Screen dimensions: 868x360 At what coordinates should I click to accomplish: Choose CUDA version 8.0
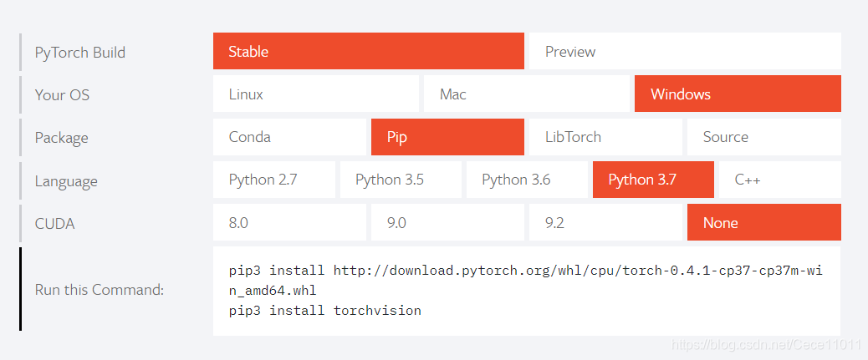[x=289, y=222]
